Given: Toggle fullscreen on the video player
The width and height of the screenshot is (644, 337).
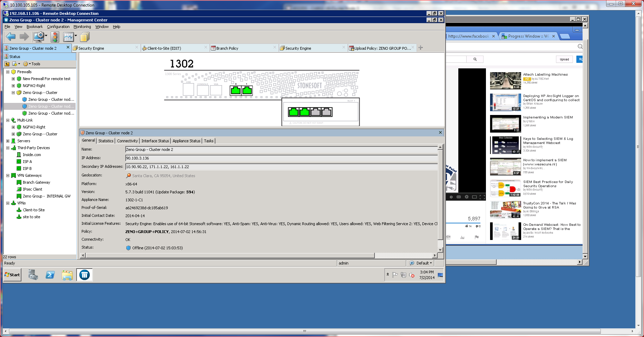Looking at the screenshot, I should [482, 197].
